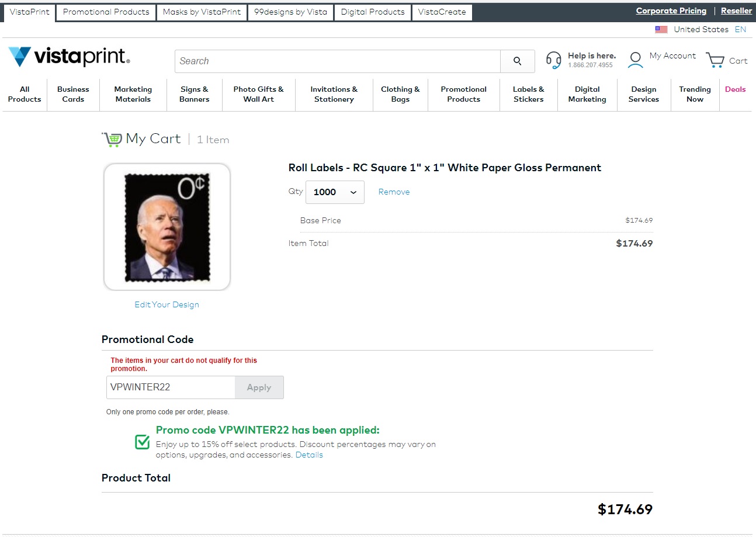Screen dimensions: 756x537
Task: Select the VistaPrint top tab
Action: pos(29,12)
